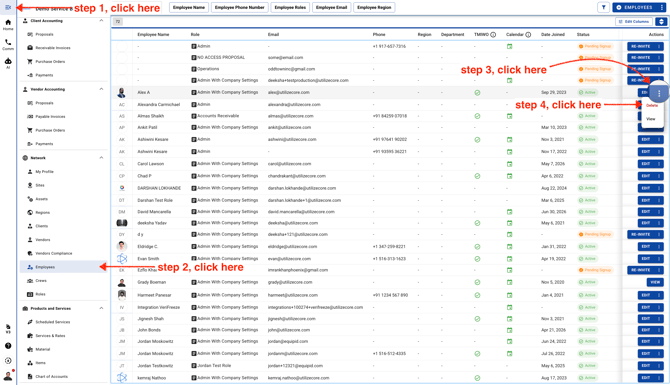The width and height of the screenshot is (670, 385).
Task: Select View from the row menu
Action: [x=651, y=119]
